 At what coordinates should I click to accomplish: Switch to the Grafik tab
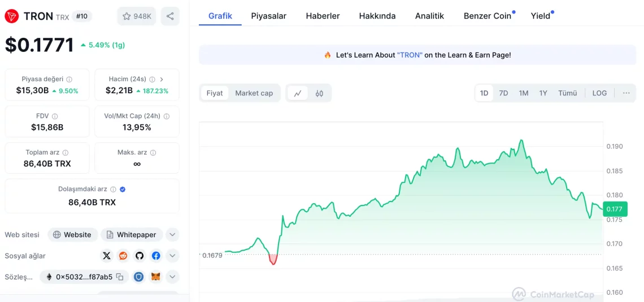[220, 16]
